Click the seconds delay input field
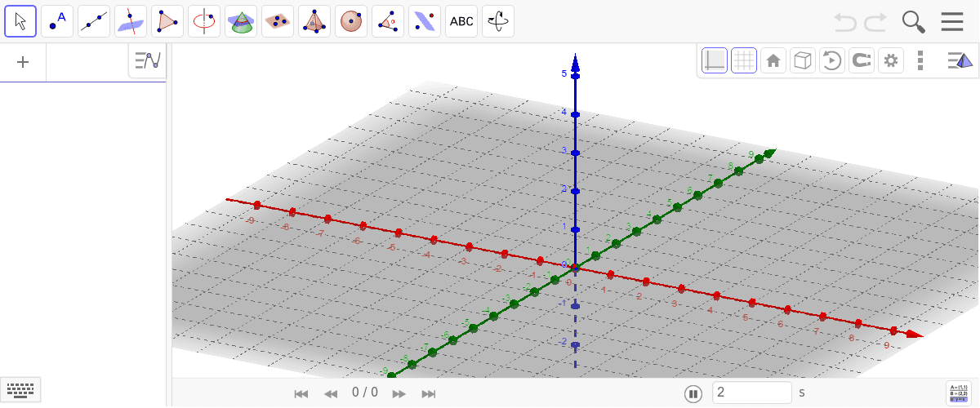980x408 pixels. (751, 392)
